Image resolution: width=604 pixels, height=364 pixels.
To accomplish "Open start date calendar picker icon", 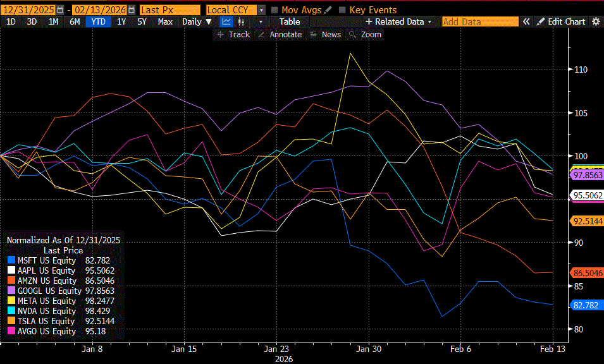I will coord(59,10).
